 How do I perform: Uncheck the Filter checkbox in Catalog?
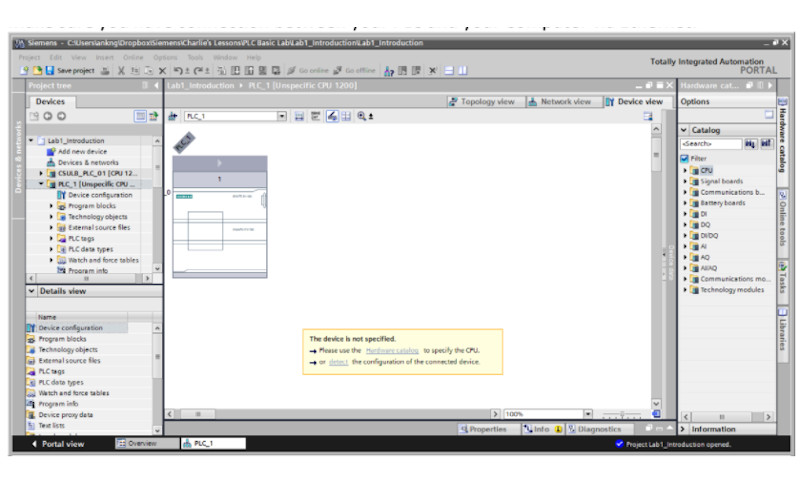click(685, 158)
